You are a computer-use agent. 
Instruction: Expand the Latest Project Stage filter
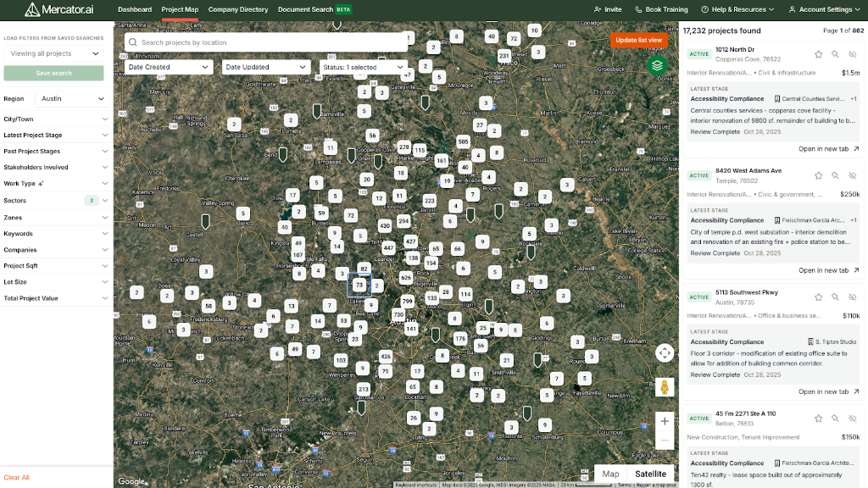click(x=55, y=135)
